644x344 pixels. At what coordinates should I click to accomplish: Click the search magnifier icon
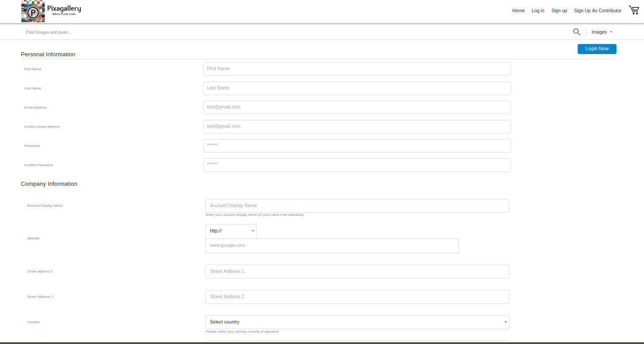tap(576, 32)
